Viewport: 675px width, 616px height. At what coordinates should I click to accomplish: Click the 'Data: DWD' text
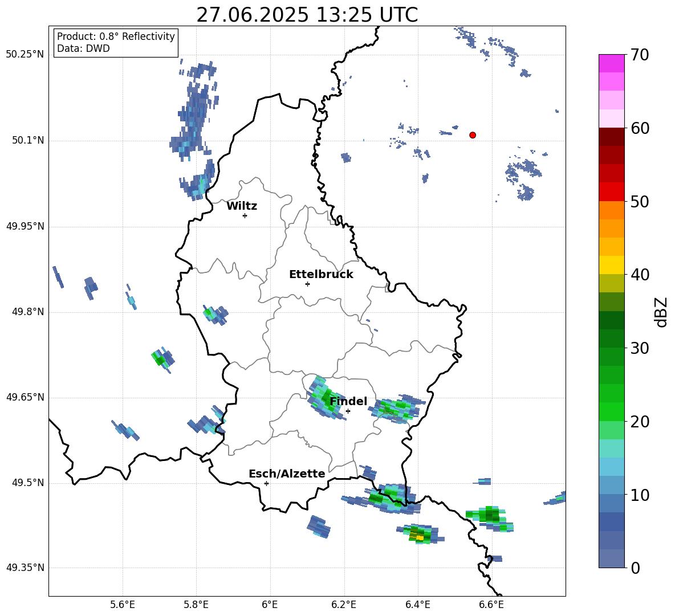pos(83,48)
